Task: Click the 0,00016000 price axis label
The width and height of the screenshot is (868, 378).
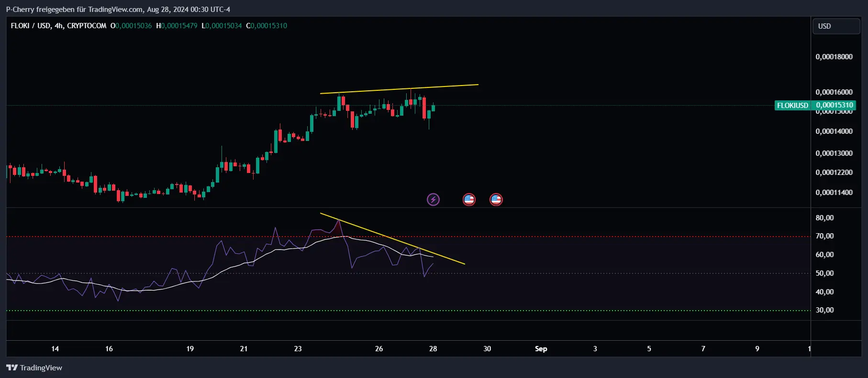Action: pos(834,92)
